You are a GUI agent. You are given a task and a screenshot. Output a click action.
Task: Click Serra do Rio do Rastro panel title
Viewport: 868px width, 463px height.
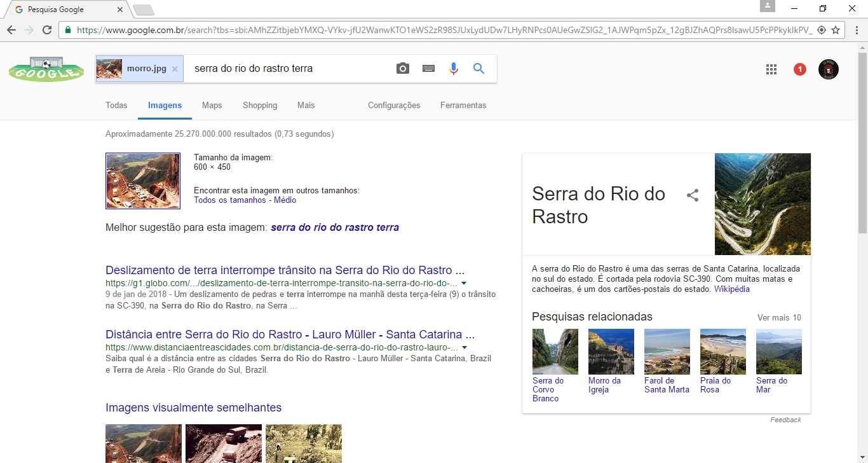tap(599, 205)
